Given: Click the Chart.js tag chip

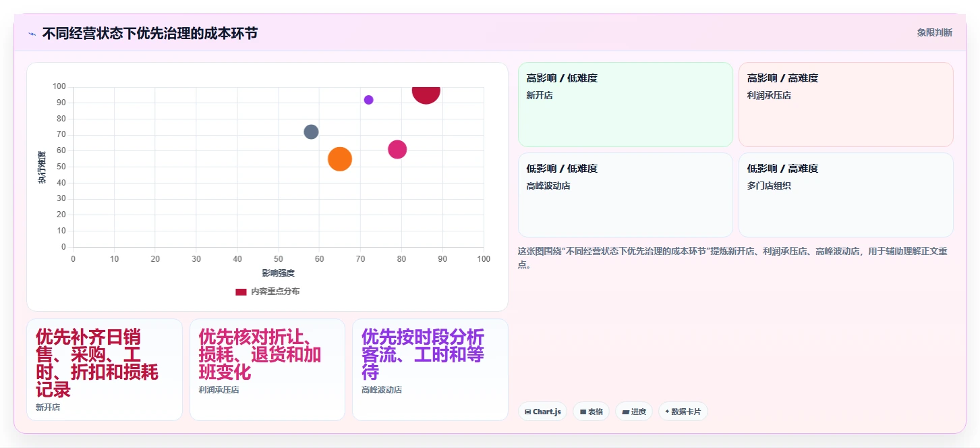Looking at the screenshot, I should coord(542,412).
